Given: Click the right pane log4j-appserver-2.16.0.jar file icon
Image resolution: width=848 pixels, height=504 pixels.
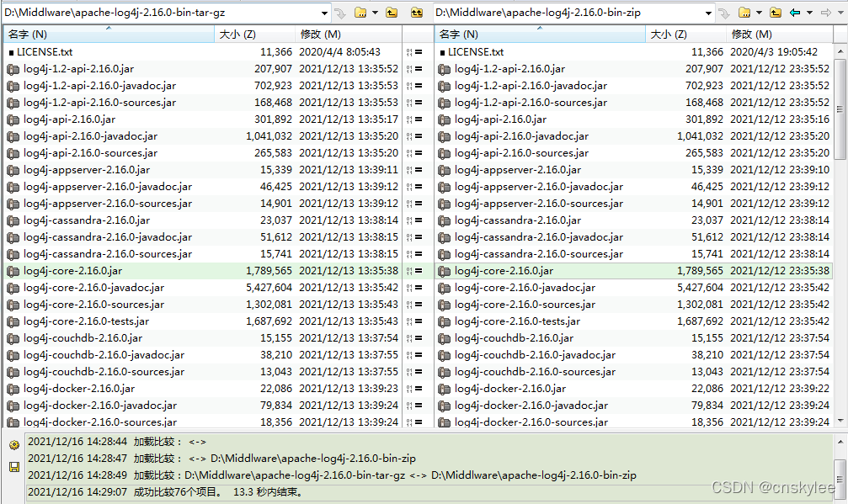Looking at the screenshot, I should 444,170.
